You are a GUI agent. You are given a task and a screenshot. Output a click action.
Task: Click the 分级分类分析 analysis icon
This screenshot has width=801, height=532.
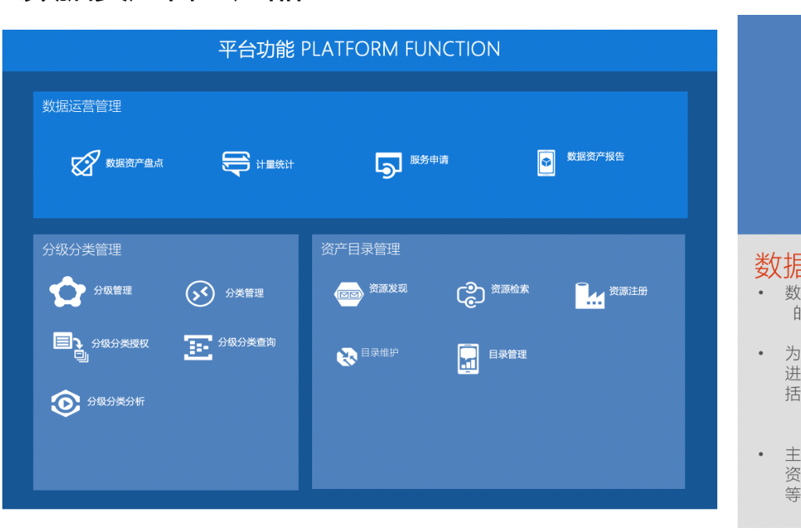click(x=66, y=404)
